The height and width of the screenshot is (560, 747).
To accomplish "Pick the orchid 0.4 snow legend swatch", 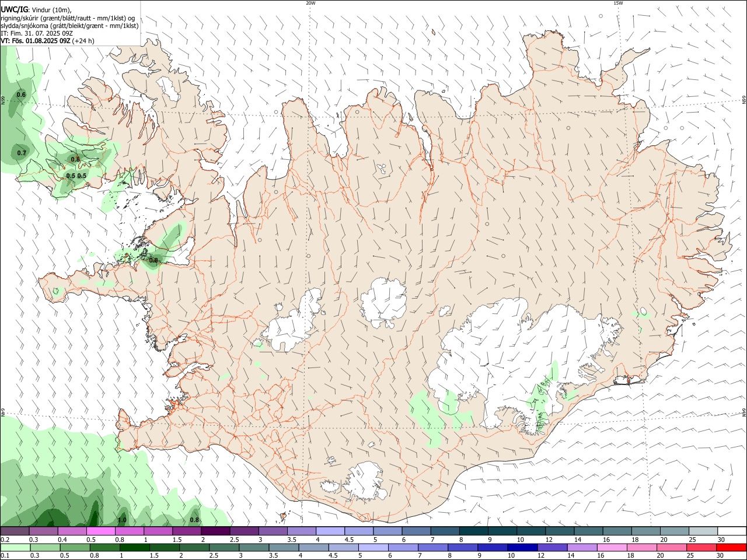I will (72, 531).
